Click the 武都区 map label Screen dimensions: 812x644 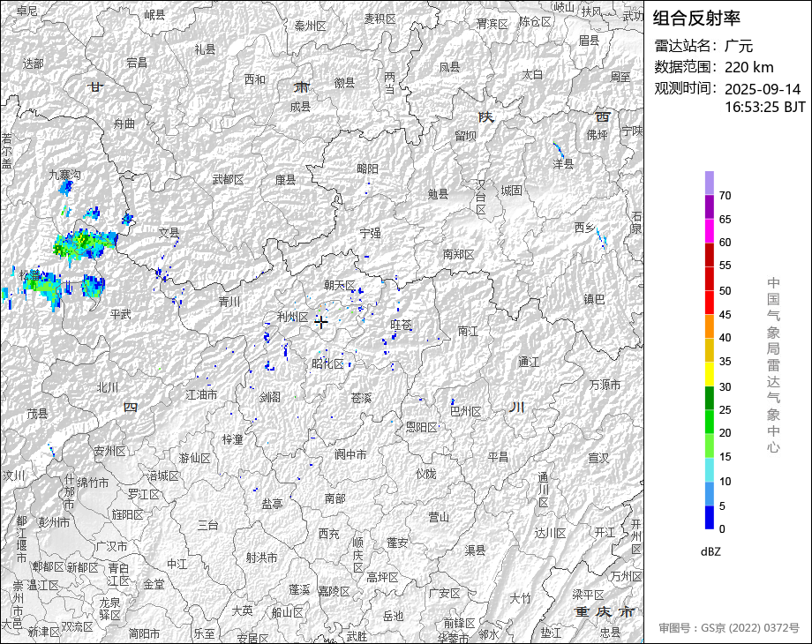coord(228,180)
